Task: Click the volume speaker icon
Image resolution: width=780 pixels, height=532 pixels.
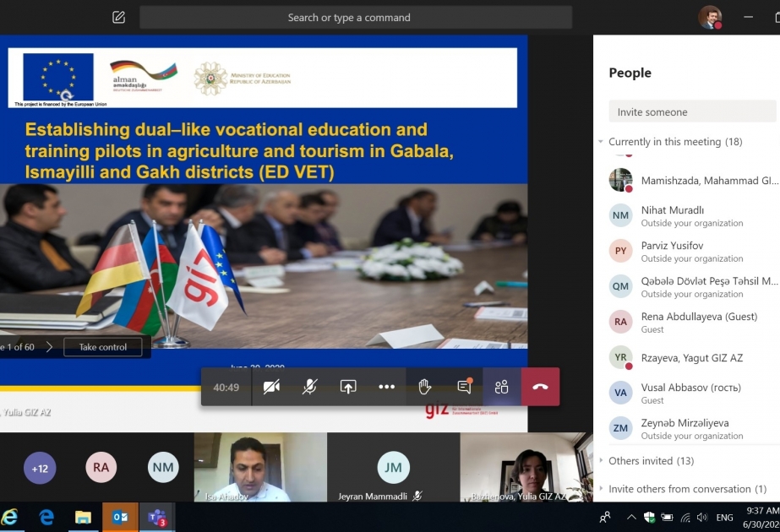Action: [x=702, y=518]
